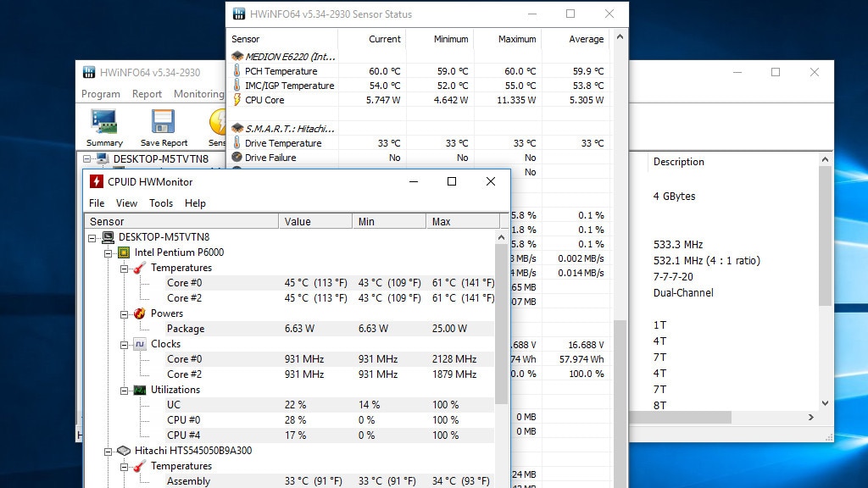868x488 pixels.
Task: Click scroll-up arrow in Sensor Status window
Action: [x=620, y=36]
